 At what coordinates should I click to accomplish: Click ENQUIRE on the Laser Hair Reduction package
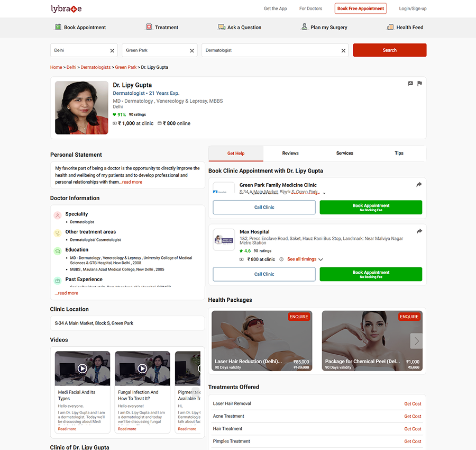pos(298,317)
